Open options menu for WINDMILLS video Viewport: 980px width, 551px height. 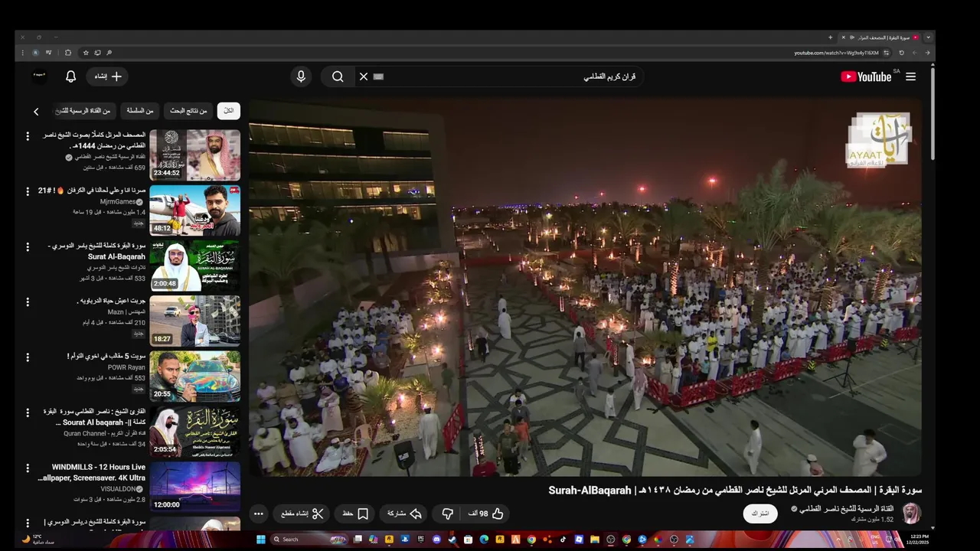click(x=28, y=467)
